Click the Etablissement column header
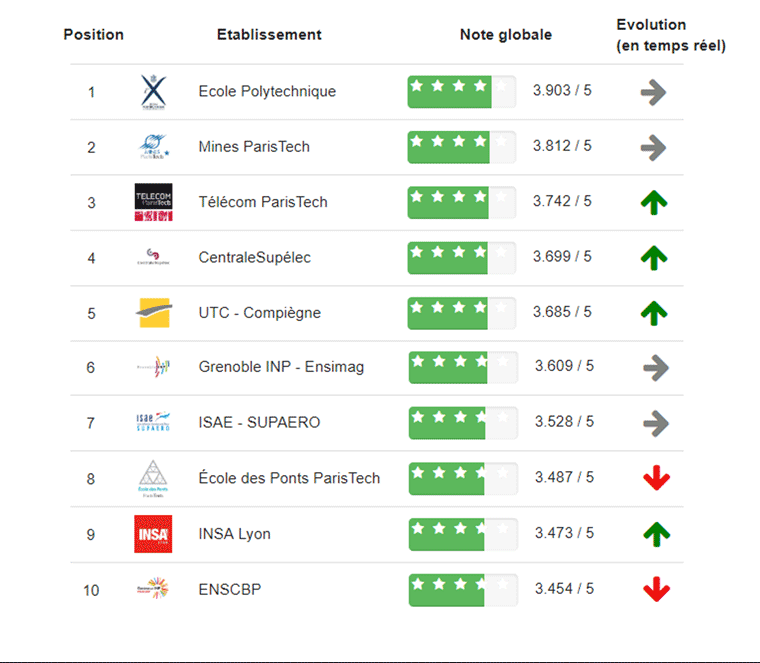760x663 pixels. pyautogui.click(x=269, y=34)
